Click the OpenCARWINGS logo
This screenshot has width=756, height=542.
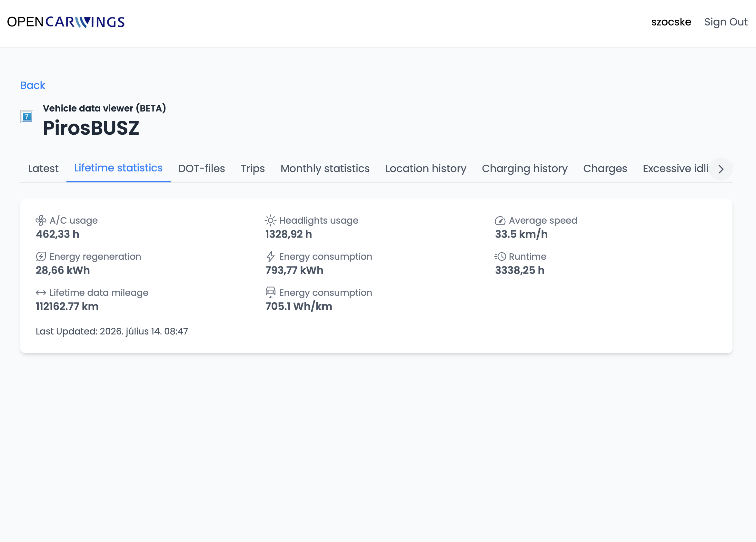66,22
